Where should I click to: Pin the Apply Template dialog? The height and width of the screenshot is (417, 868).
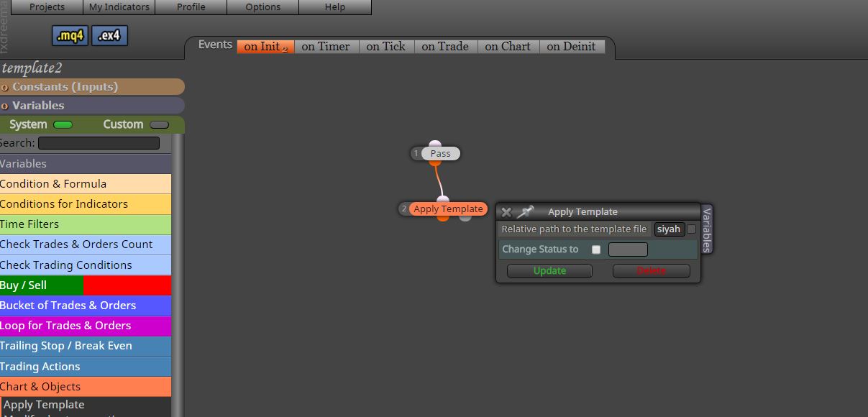click(x=526, y=211)
